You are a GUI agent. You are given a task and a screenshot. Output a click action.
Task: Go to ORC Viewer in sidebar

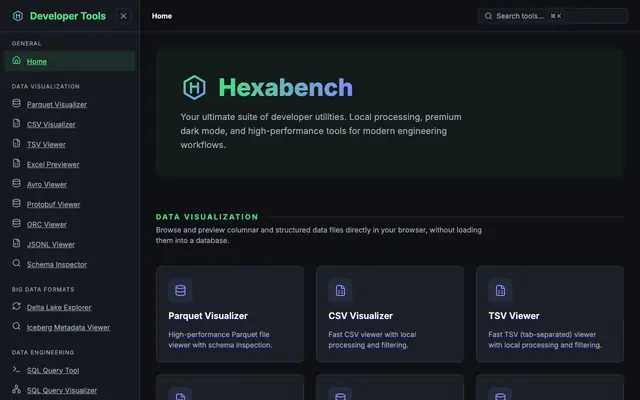[47, 224]
